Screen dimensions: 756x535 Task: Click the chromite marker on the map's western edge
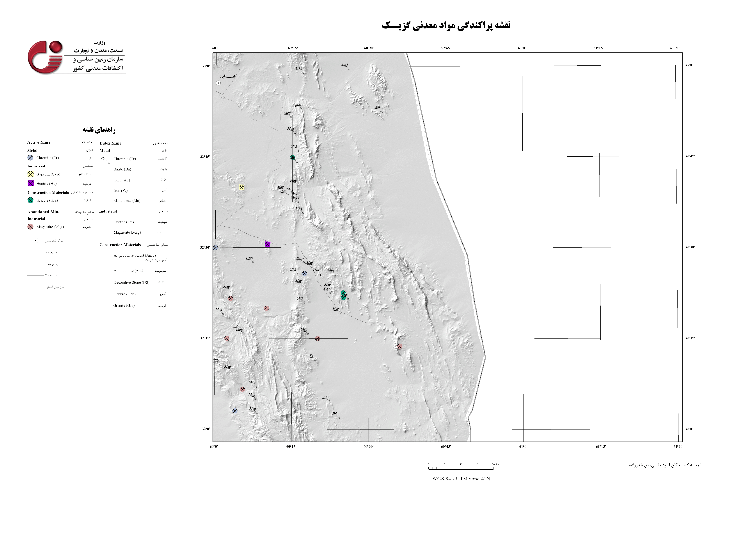click(x=215, y=248)
